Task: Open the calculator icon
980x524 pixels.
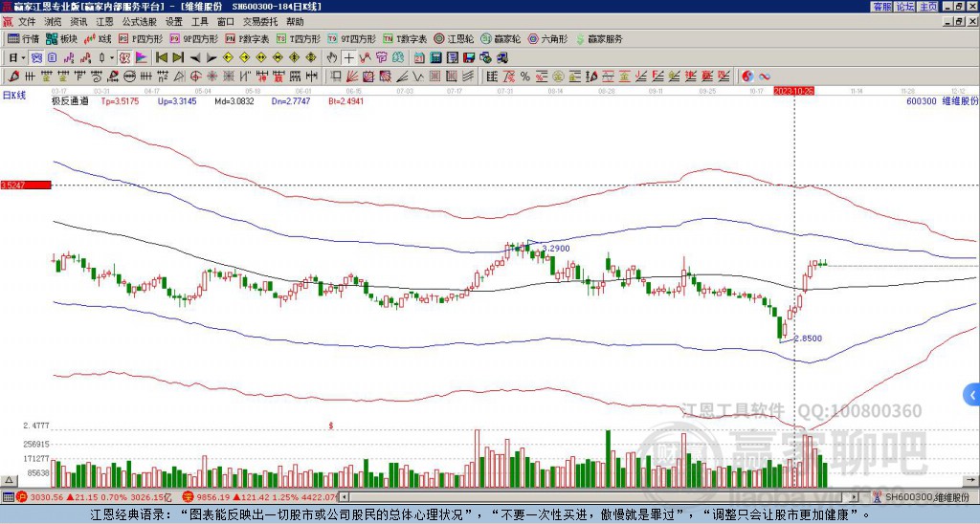Action: coord(435,57)
